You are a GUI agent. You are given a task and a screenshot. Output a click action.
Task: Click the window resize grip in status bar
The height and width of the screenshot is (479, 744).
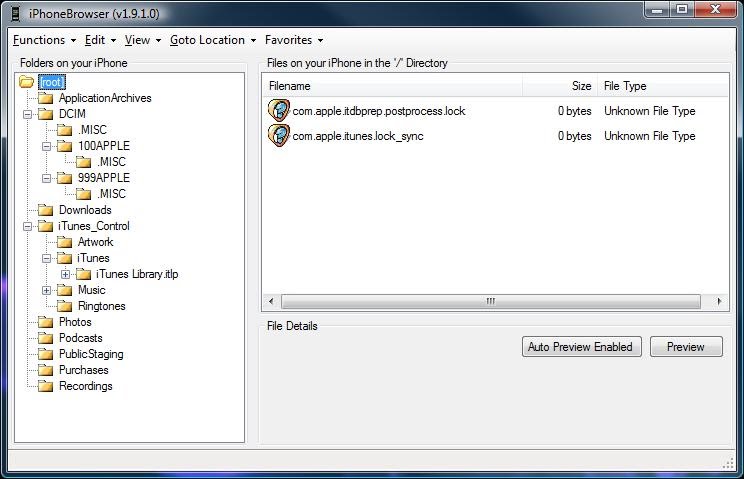728,464
